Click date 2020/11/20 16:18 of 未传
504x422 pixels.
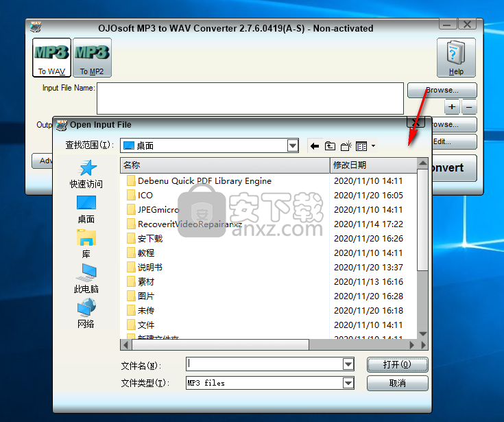pyautogui.click(x=368, y=311)
